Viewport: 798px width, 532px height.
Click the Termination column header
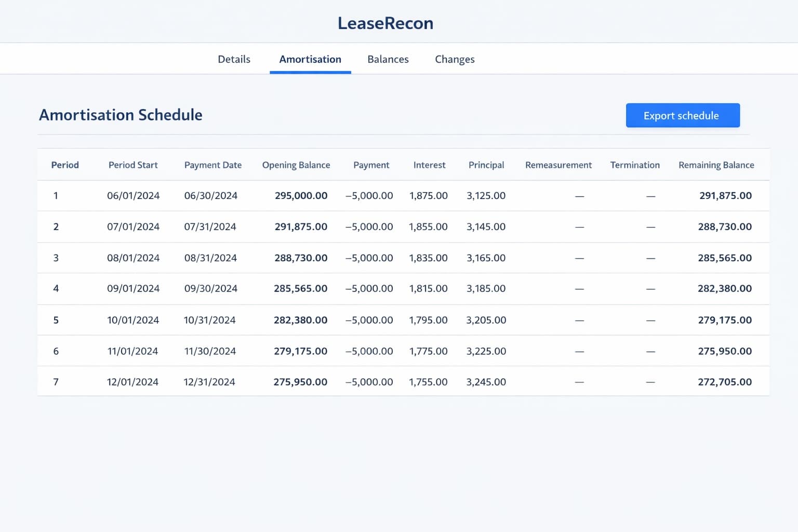point(635,165)
